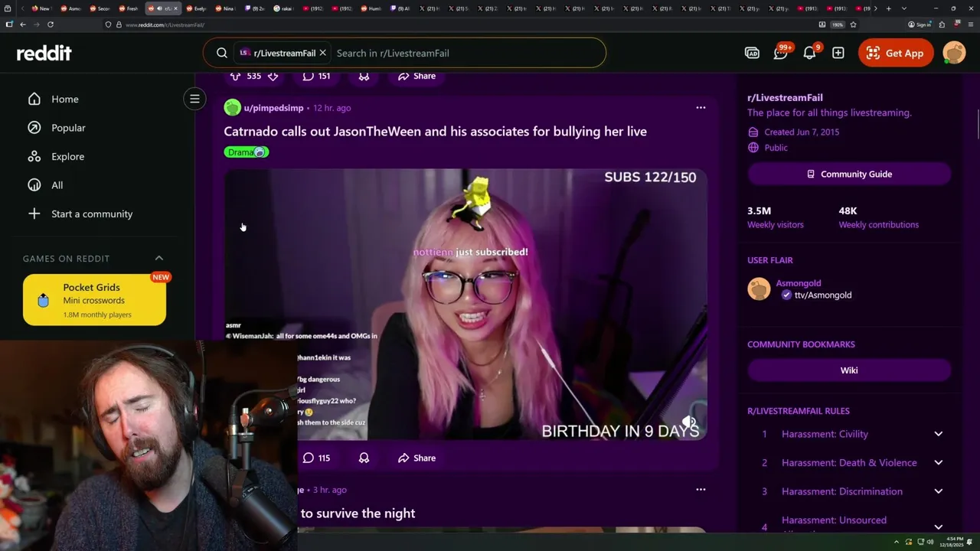Click the reddit.com address bar
980x551 pixels.
tap(459, 24)
